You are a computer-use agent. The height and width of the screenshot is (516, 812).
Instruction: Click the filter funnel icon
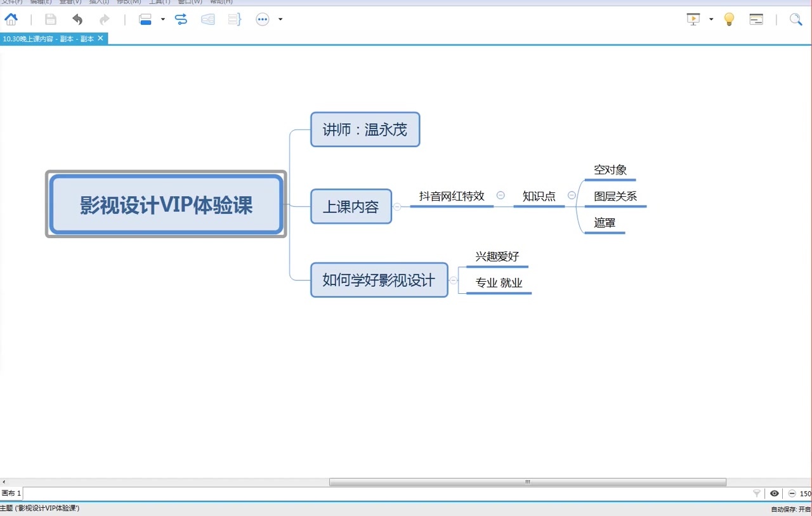pyautogui.click(x=756, y=493)
